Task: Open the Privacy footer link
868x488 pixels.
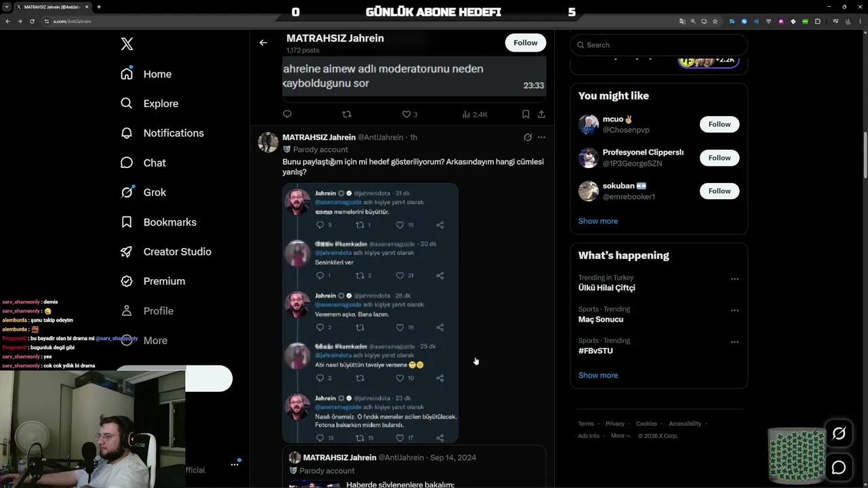Action: click(x=615, y=424)
